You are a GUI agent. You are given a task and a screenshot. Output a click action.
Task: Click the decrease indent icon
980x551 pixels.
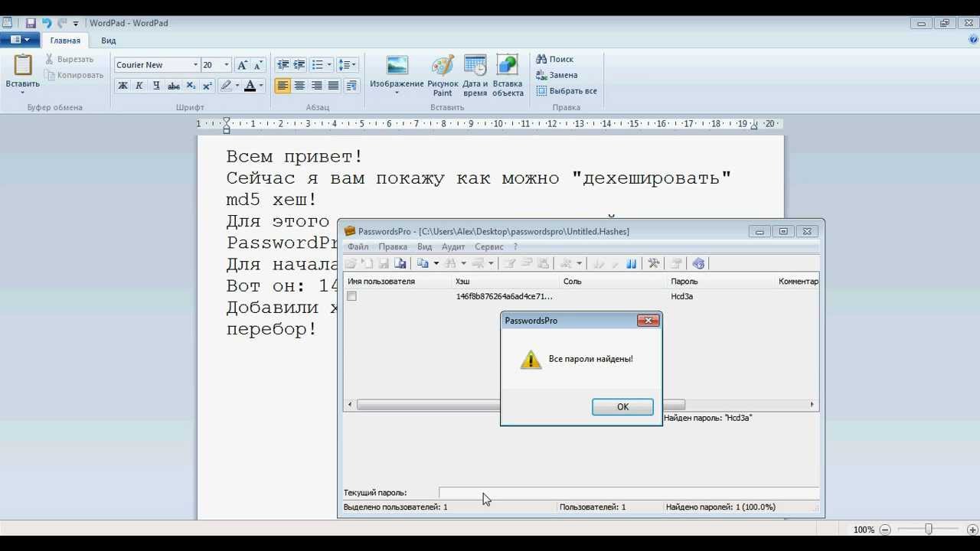tap(283, 65)
